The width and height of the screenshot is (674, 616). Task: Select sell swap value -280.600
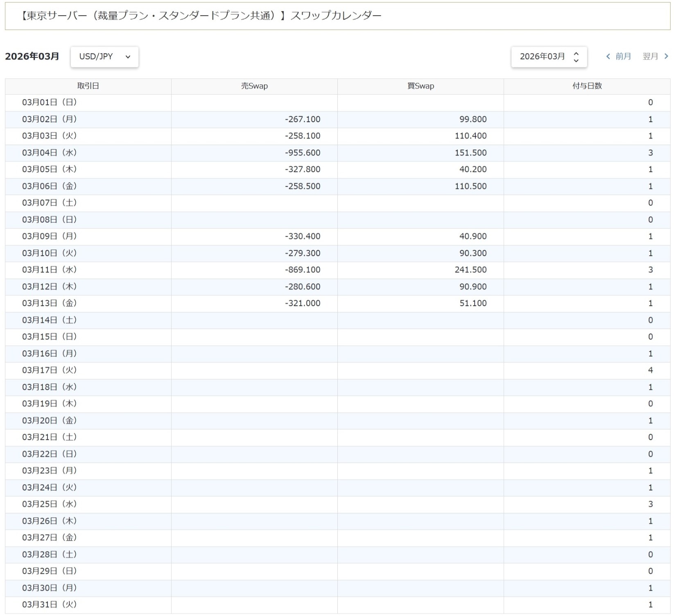coord(303,287)
